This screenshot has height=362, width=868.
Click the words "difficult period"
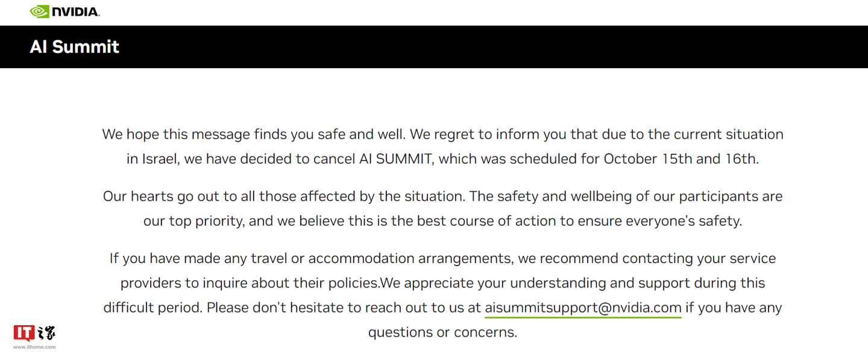tap(153, 308)
